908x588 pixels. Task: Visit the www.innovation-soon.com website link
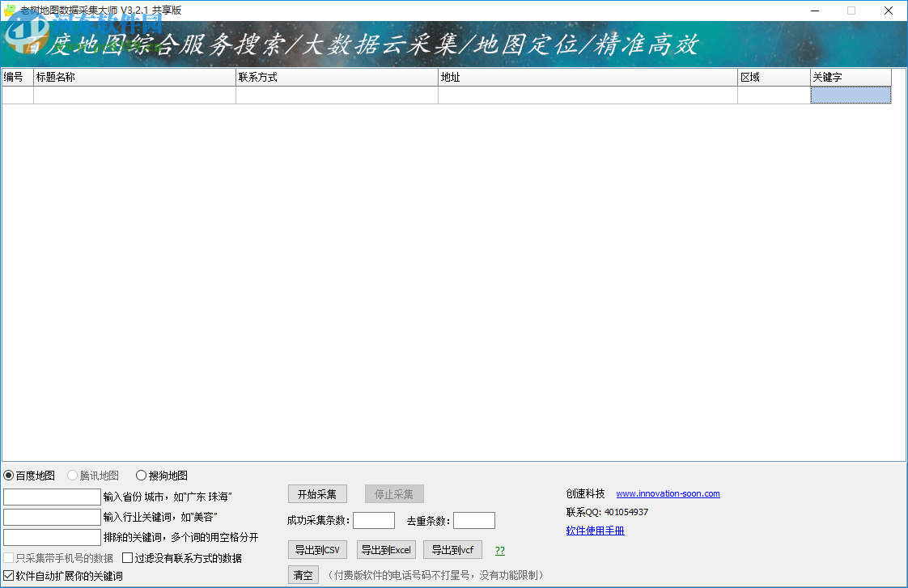pos(668,493)
